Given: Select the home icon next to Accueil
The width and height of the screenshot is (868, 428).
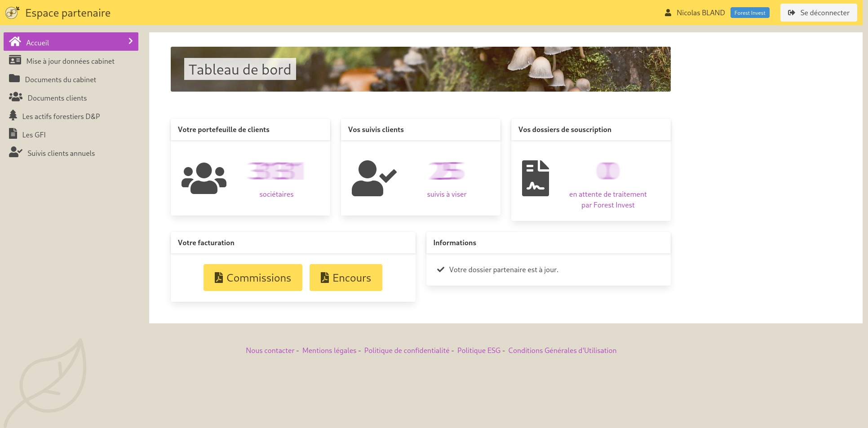Looking at the screenshot, I should (16, 42).
